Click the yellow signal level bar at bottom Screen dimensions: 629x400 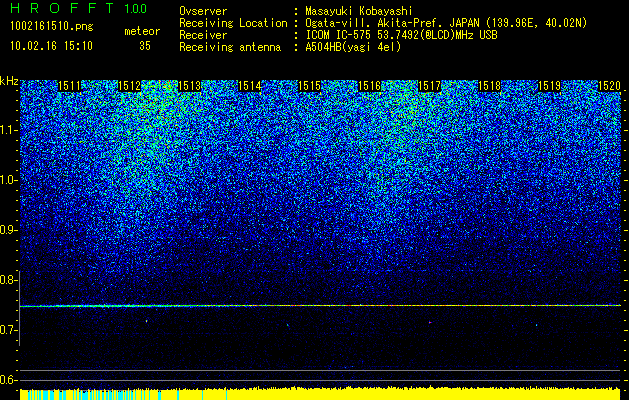click(x=321, y=394)
